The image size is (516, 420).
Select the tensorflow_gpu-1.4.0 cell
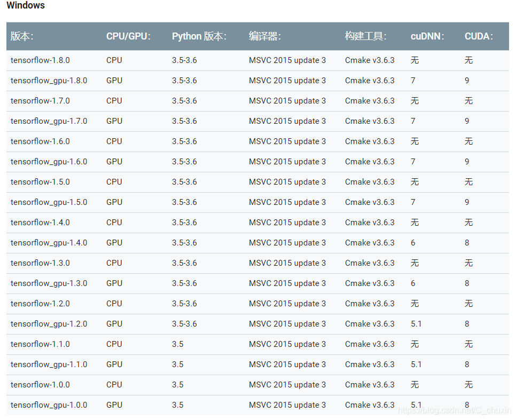point(49,243)
